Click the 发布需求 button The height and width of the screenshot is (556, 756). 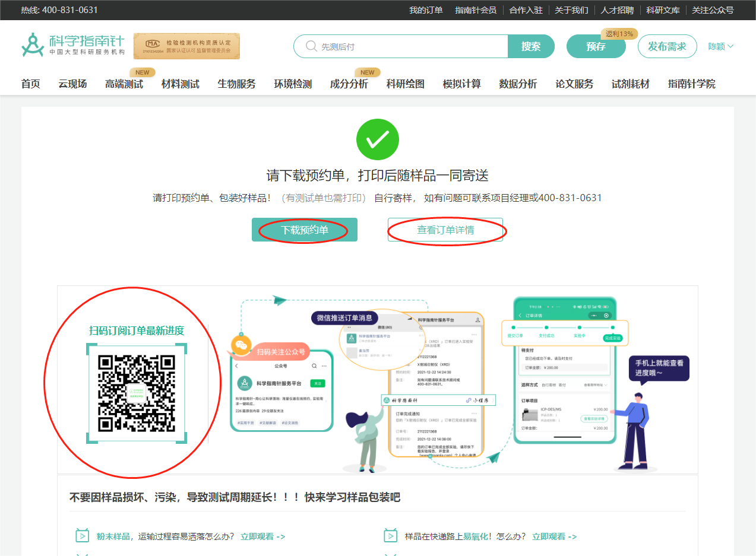pos(666,46)
